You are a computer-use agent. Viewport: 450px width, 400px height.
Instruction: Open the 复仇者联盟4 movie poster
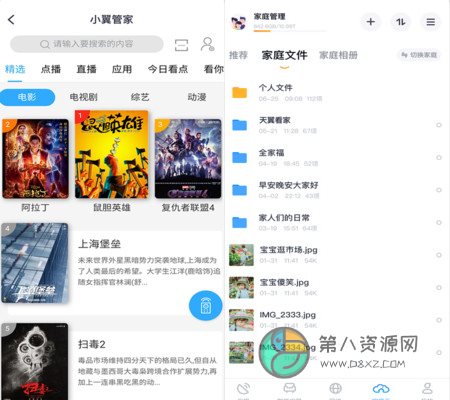(188, 159)
